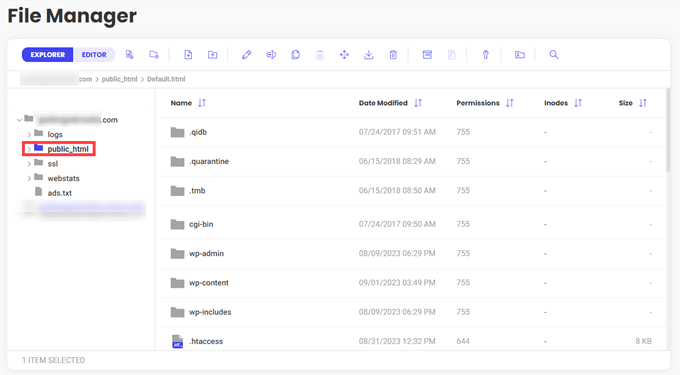680x375 pixels.
Task: Click the pencil Edit icon
Action: click(x=247, y=55)
